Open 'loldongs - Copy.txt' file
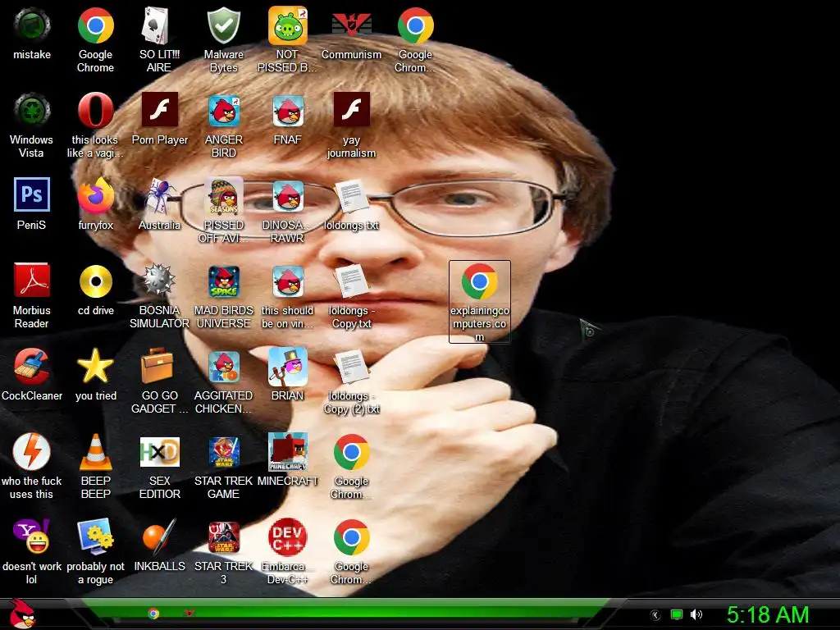The image size is (840, 630). point(351,282)
